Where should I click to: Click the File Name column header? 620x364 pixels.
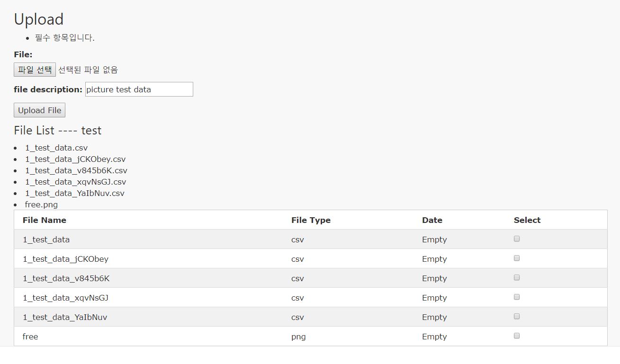(45, 220)
